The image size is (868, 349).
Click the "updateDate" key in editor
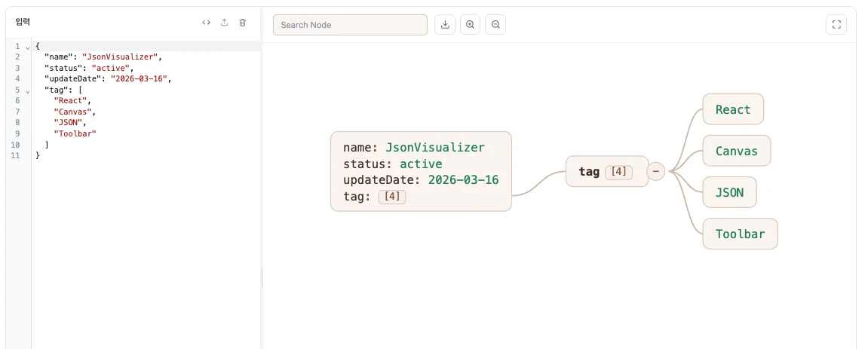[72, 79]
